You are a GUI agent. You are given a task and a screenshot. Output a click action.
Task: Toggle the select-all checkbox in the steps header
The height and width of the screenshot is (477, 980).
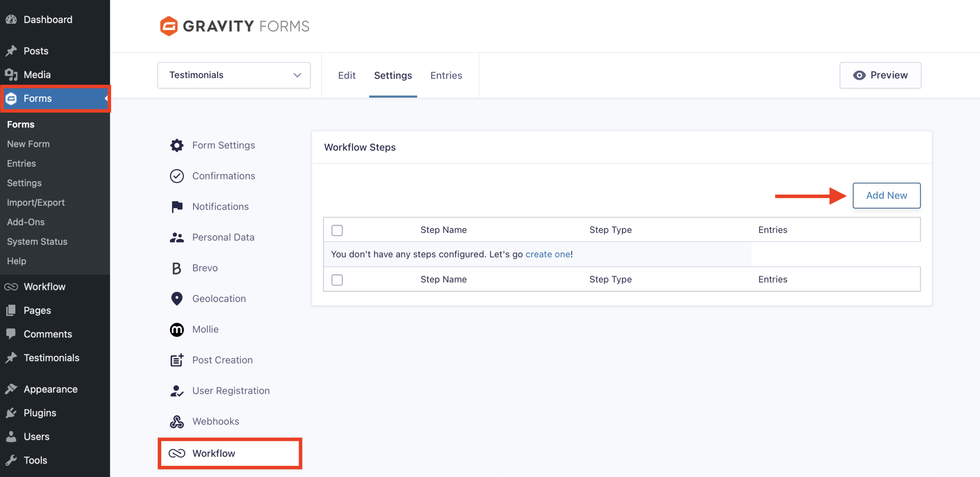337,230
